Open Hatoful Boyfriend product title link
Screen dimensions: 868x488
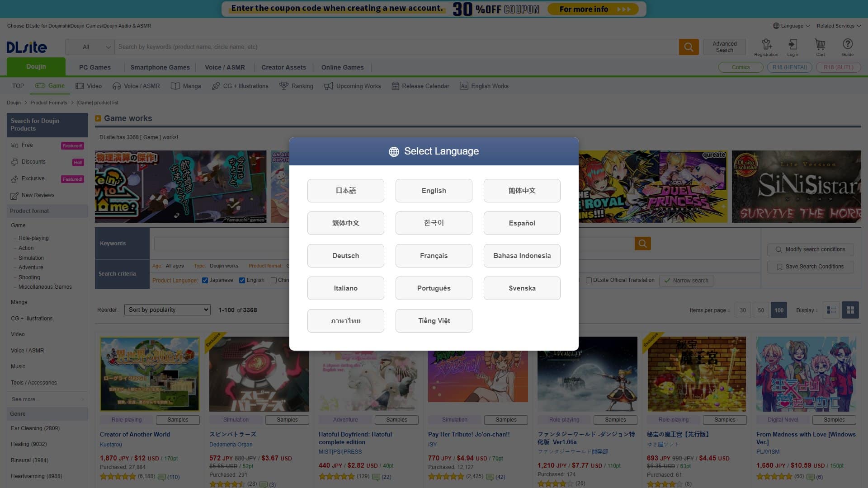355,438
